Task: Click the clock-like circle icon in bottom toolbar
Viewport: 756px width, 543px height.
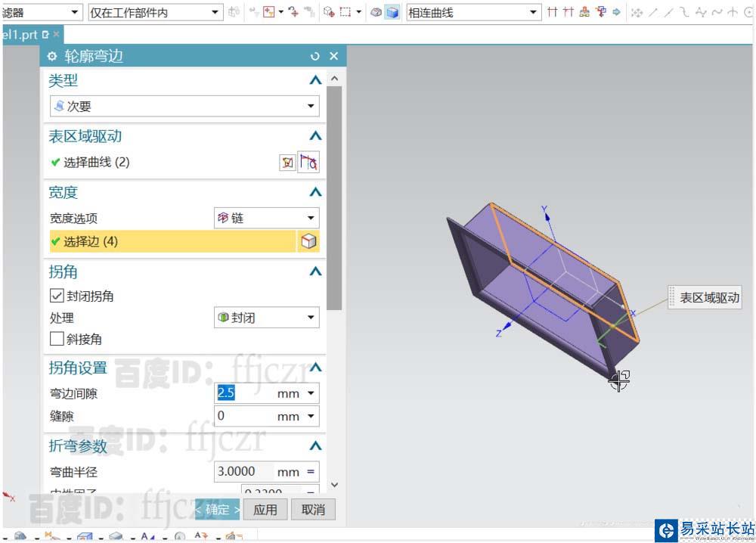Action: (x=180, y=536)
